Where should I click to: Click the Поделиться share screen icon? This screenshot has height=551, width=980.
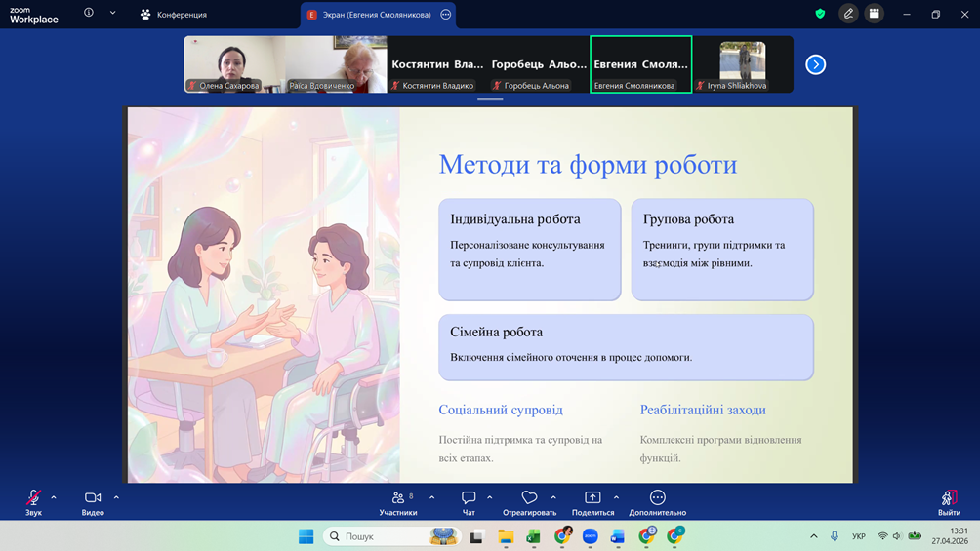click(x=592, y=499)
